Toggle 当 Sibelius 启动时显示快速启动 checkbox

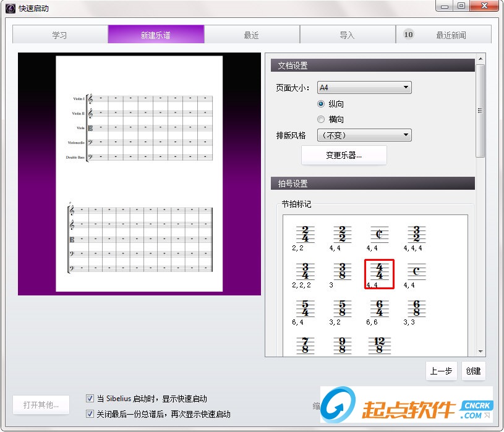90,399
